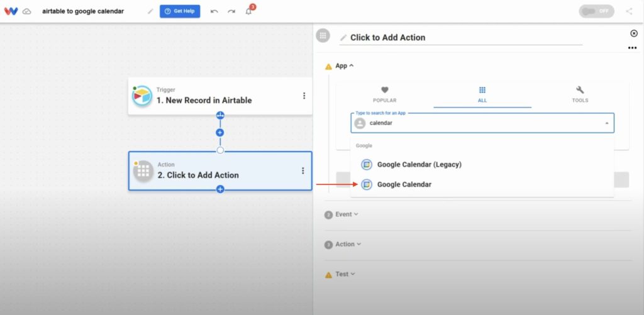644x315 pixels.
Task: Select the Click to Add Action step card
Action: coord(219,171)
